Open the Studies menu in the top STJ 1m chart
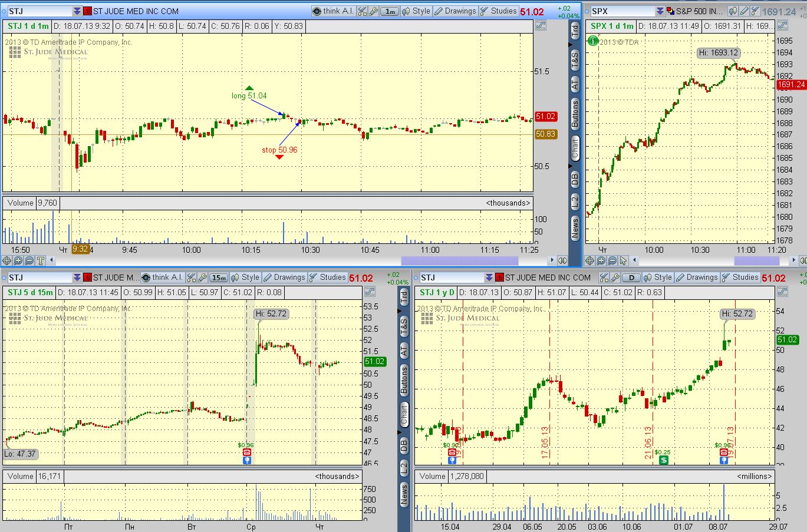Screen dimensions: 807x532 coord(498,11)
